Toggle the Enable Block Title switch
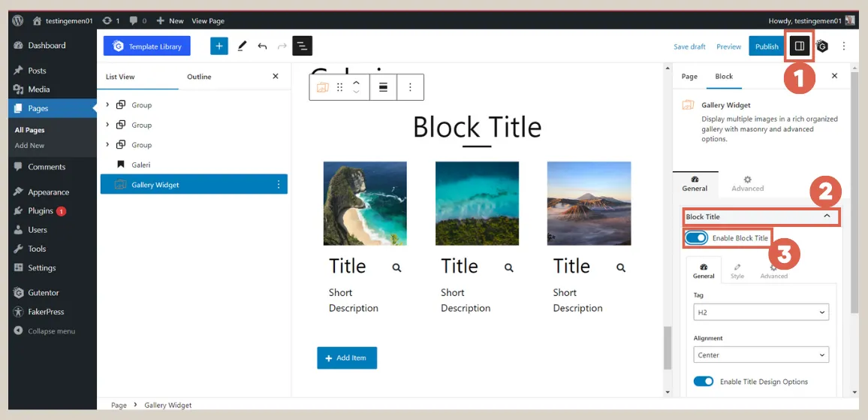 pos(696,237)
